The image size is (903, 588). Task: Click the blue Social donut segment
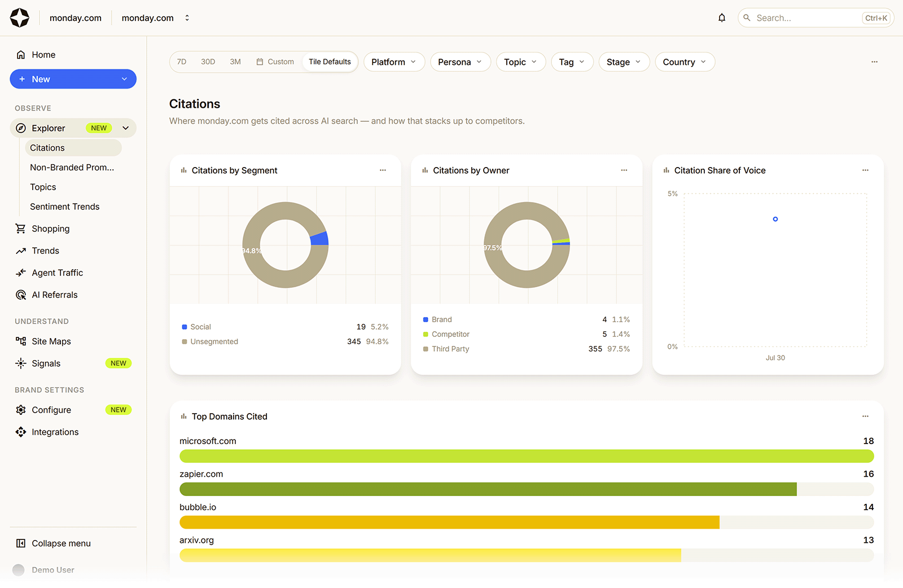tap(319, 239)
